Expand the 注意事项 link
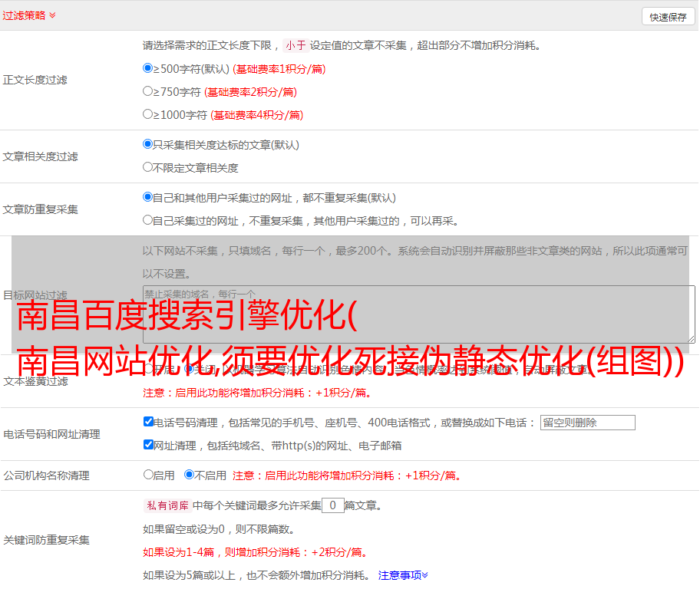The image size is (700, 589). [403, 574]
